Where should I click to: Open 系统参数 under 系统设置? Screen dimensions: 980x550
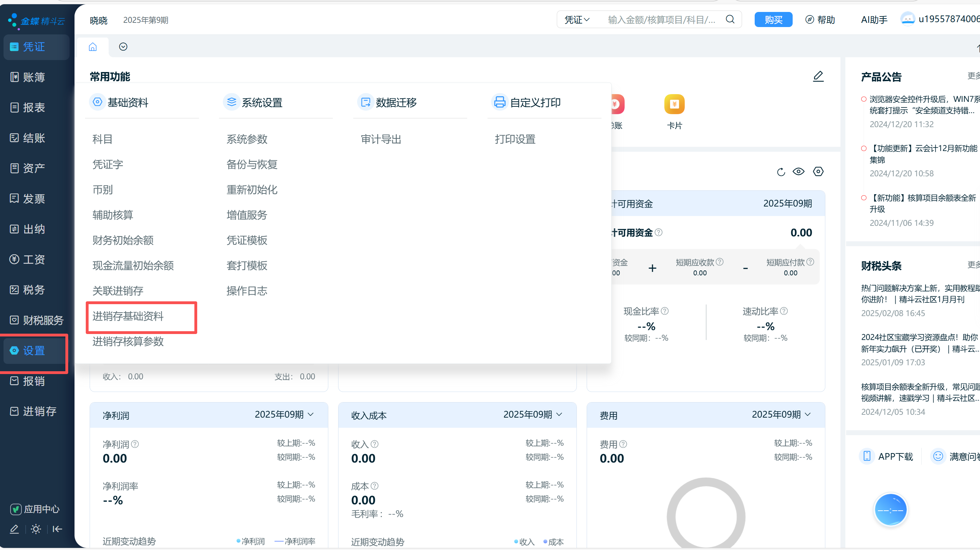coord(247,139)
